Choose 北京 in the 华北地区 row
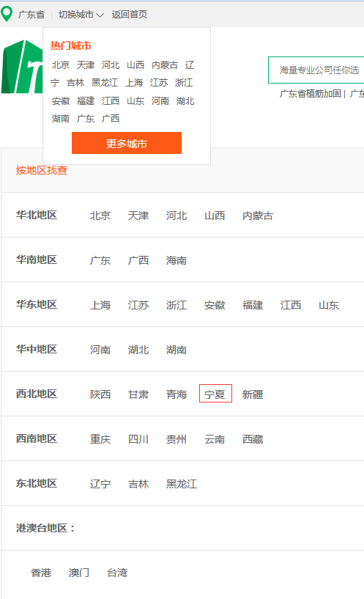 point(100,216)
